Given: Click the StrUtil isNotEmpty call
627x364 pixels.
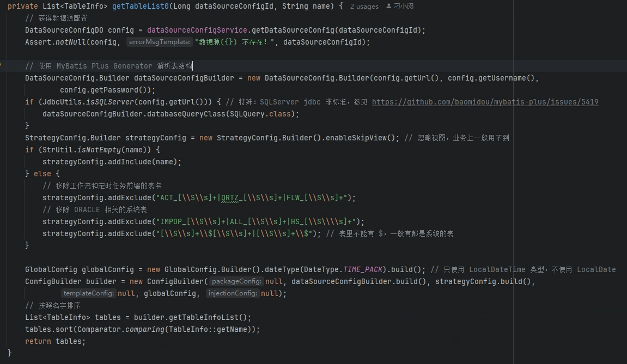Looking at the screenshot, I should [x=99, y=150].
